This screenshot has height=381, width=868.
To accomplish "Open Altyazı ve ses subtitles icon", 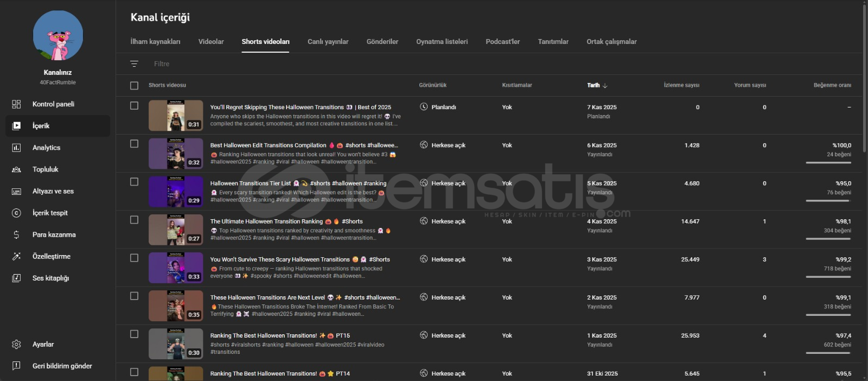I will 16,191.
